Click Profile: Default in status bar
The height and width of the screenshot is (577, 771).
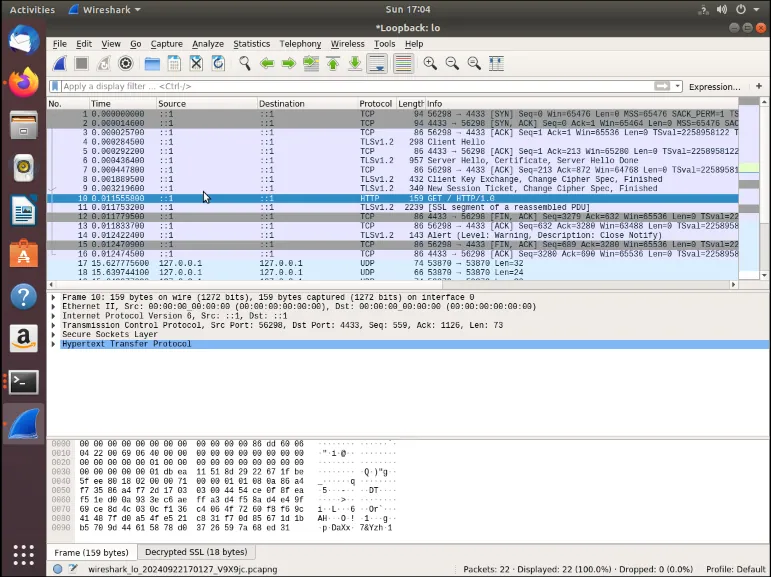pos(736,569)
